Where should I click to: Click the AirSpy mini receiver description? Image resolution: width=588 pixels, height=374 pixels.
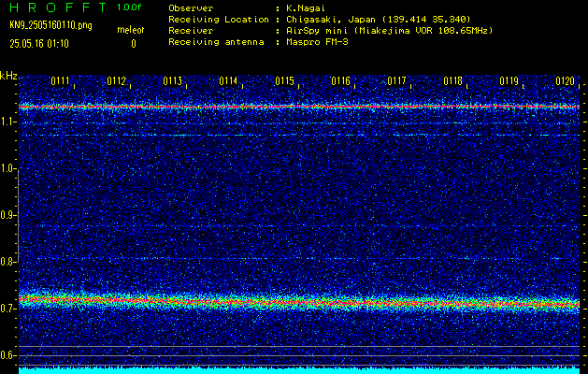click(389, 30)
